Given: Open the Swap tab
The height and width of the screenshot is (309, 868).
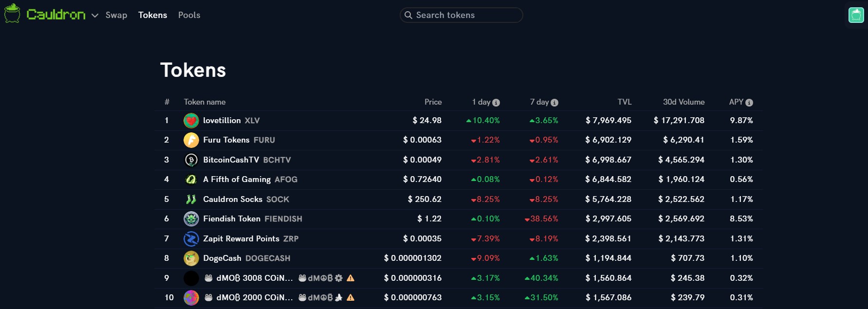Looking at the screenshot, I should pyautogui.click(x=116, y=15).
